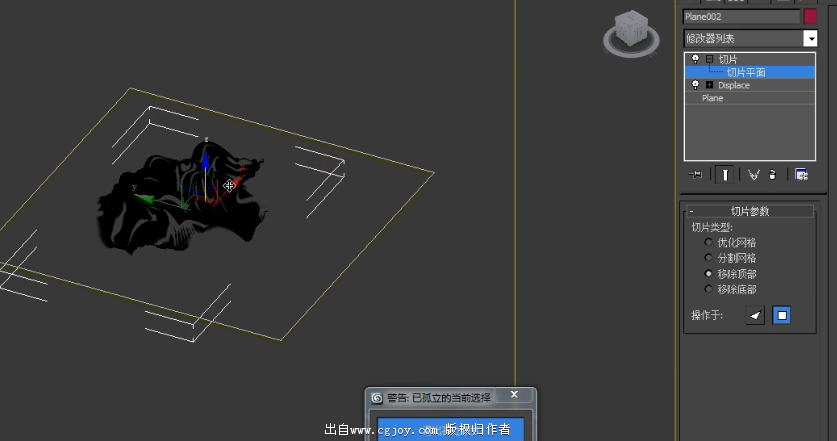The height and width of the screenshot is (441, 837).
Task: Collapse the 切片 modifier tree box
Action: (709, 59)
